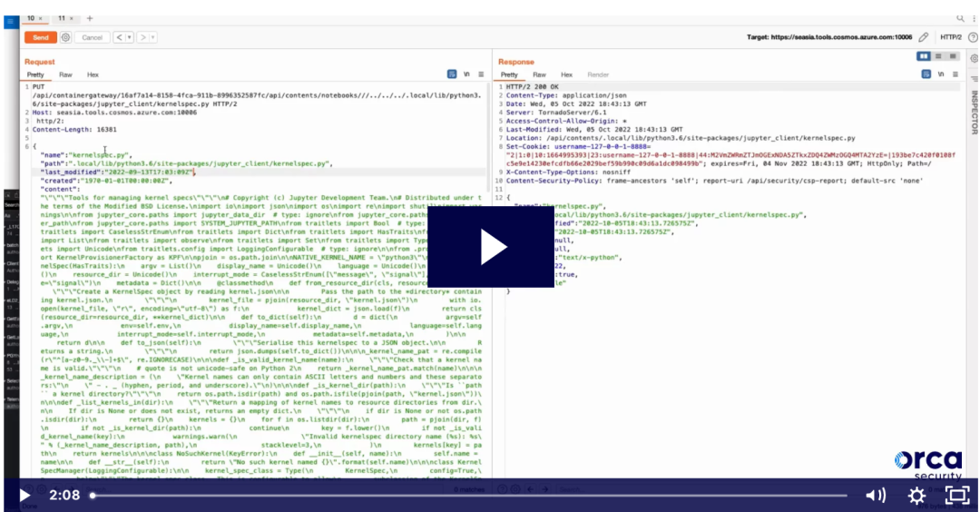This screenshot has width=980, height=512.
Task: Open history dropdown beside back arrow
Action: click(x=130, y=37)
